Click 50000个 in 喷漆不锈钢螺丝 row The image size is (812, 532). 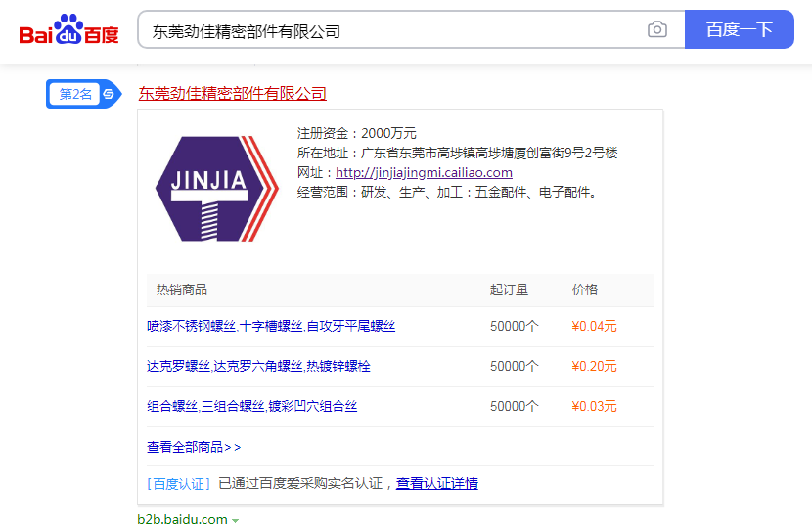pyautogui.click(x=515, y=326)
